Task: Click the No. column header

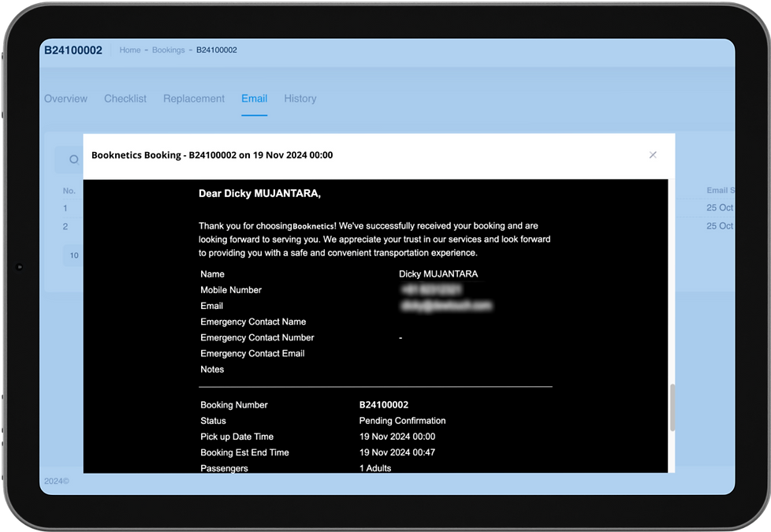Action: [69, 191]
